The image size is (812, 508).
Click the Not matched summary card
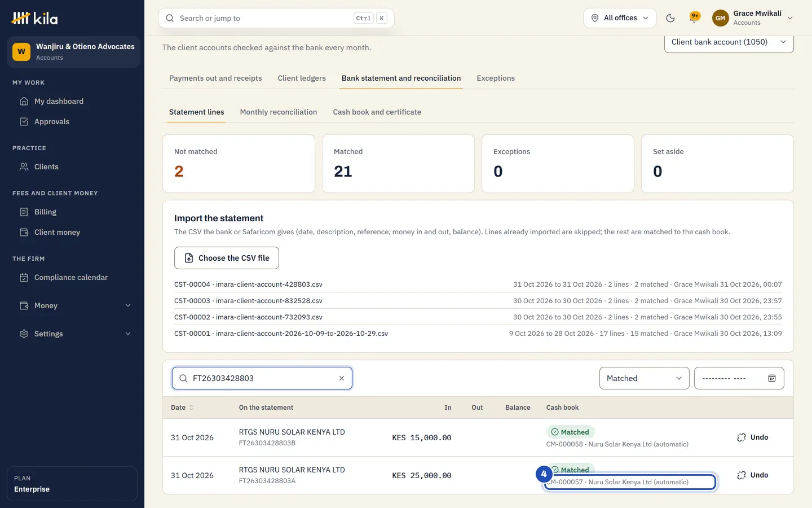239,164
